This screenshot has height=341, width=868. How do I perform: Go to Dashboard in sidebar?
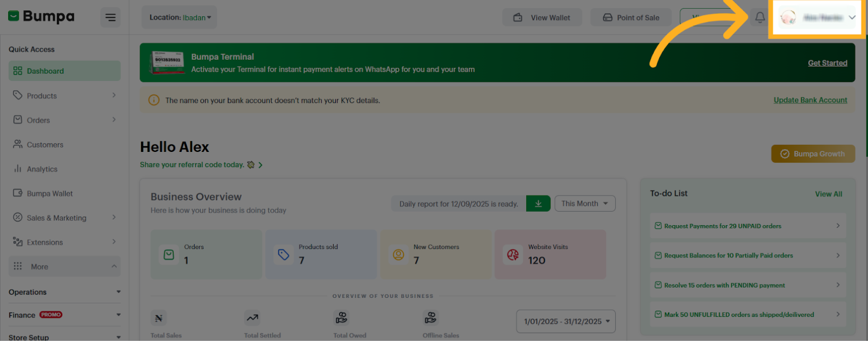coord(65,71)
